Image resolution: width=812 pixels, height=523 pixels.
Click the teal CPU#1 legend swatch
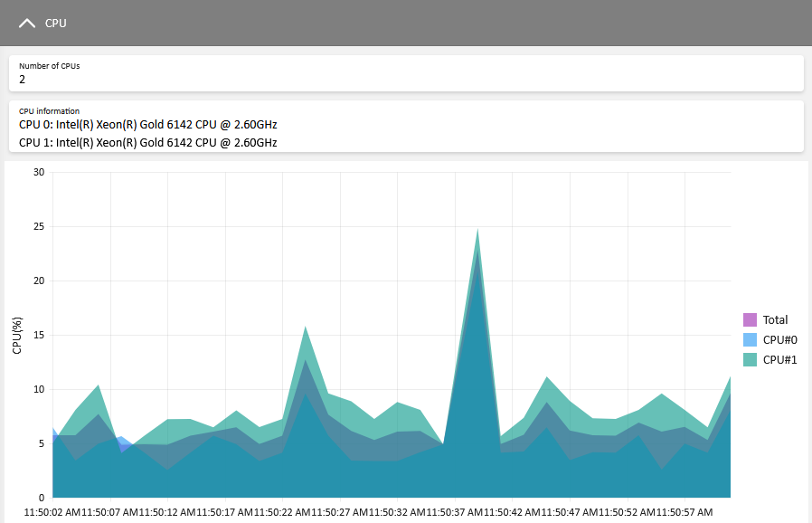[x=750, y=359]
